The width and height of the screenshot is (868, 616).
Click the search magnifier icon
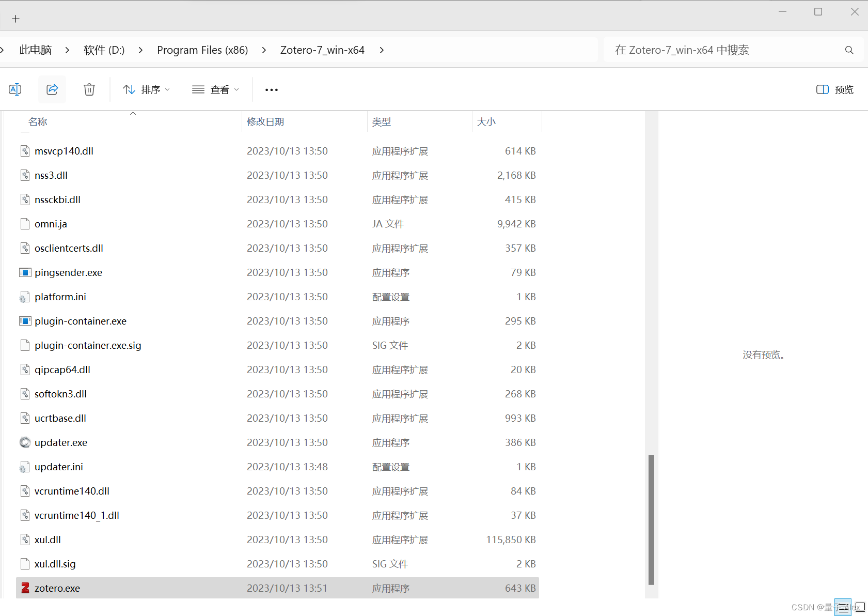click(x=849, y=50)
